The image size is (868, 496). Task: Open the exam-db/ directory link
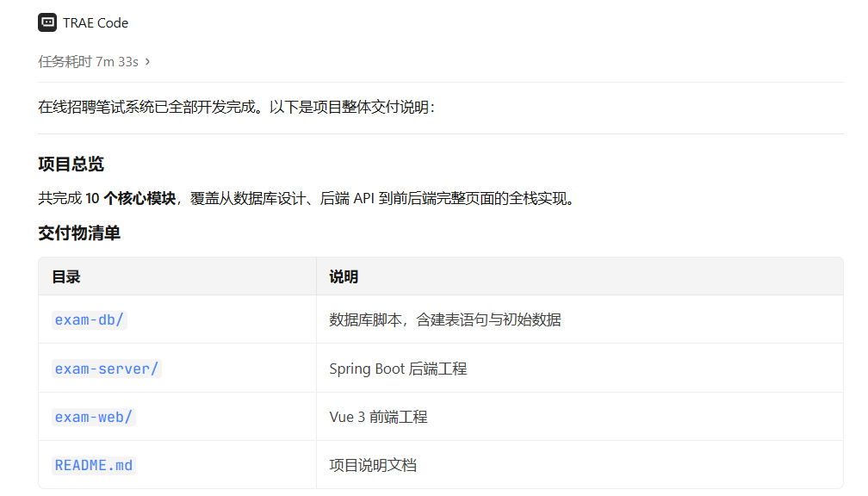point(90,320)
